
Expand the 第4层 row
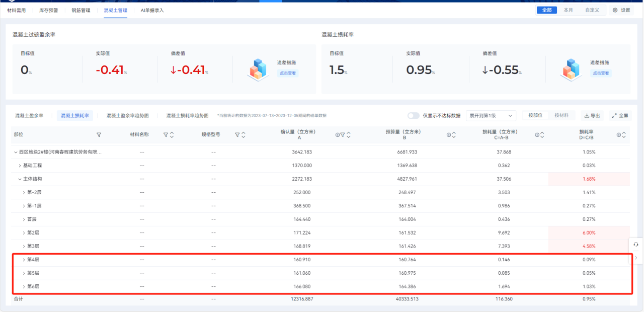24,260
